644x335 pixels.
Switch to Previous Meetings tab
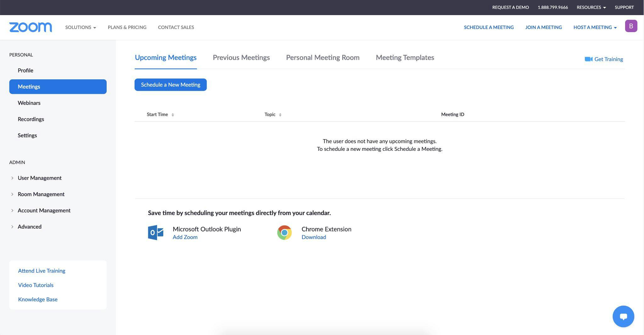pos(241,58)
